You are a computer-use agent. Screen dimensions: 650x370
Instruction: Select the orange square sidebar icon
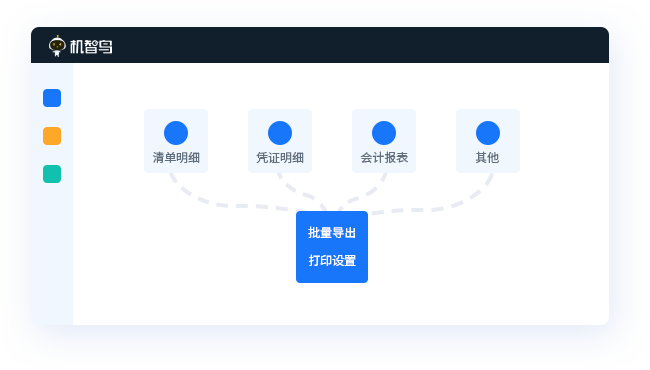point(52,136)
